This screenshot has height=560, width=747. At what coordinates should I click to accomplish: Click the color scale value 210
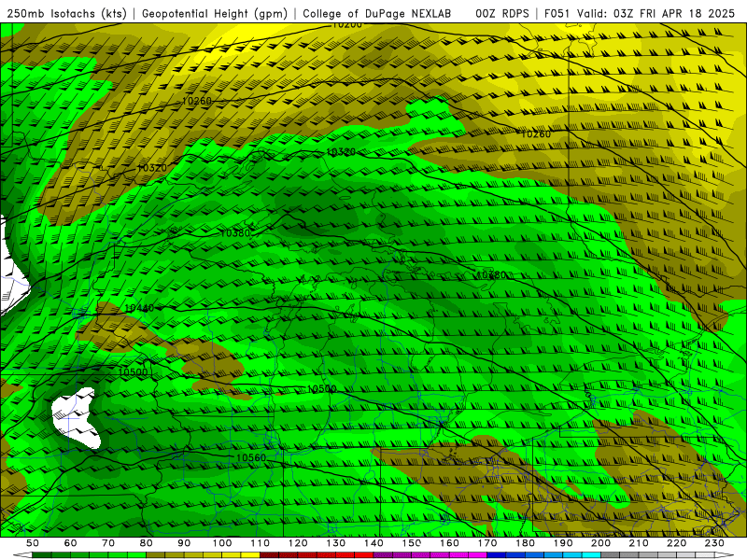point(639,543)
